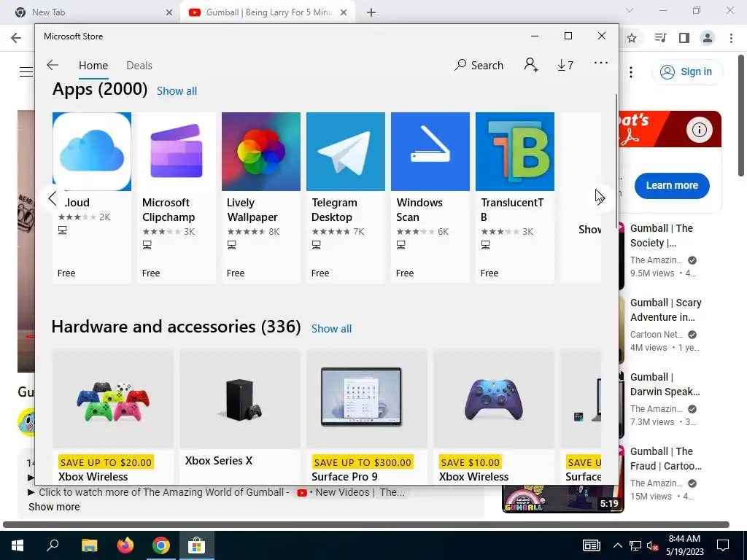Open the Surface Pro 9 product image
The width and height of the screenshot is (747, 560).
[367, 399]
